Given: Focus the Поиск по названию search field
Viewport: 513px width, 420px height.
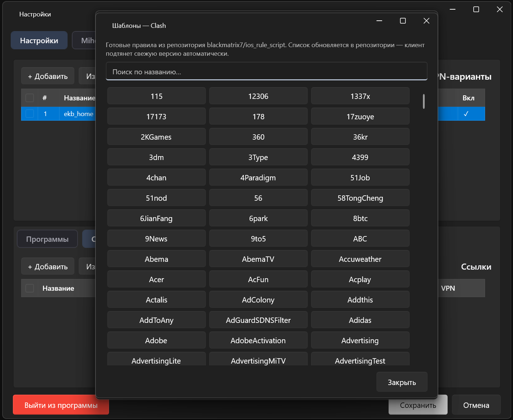Looking at the screenshot, I should point(267,71).
